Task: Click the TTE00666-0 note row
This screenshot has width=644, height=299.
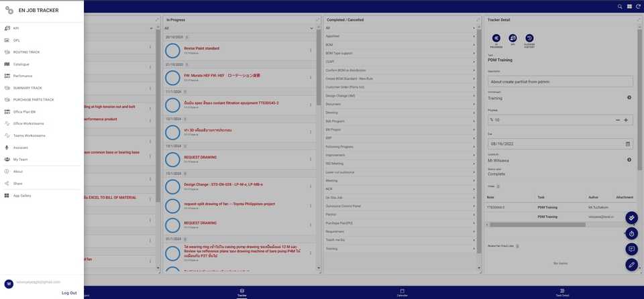Action: point(561,207)
